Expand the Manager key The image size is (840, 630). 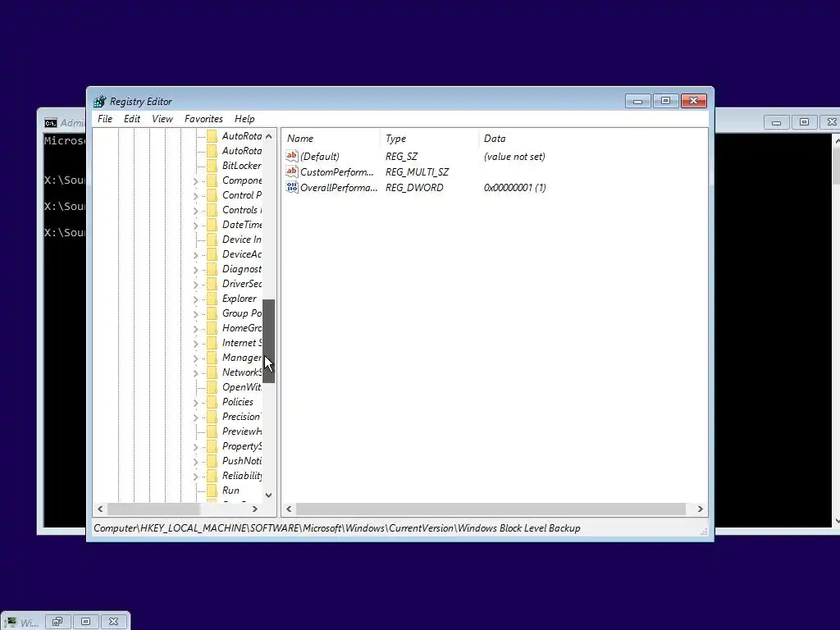pyautogui.click(x=195, y=358)
